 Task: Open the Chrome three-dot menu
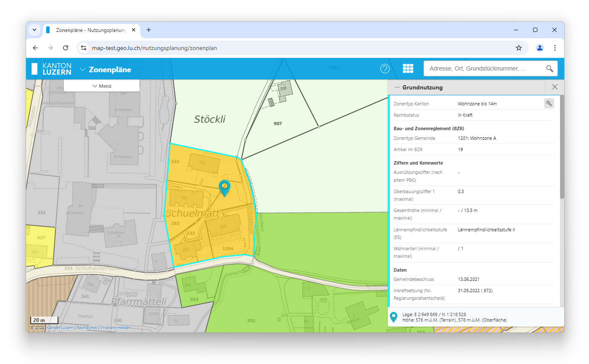tap(555, 48)
